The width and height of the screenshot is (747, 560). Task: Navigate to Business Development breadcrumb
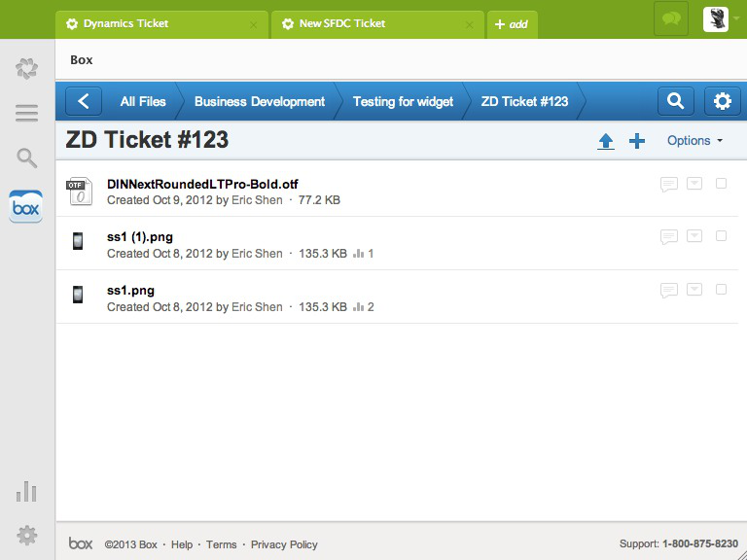point(260,101)
